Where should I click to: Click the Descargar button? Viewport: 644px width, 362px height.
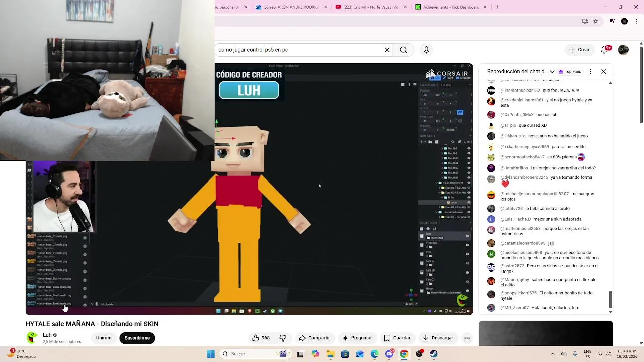point(438,338)
